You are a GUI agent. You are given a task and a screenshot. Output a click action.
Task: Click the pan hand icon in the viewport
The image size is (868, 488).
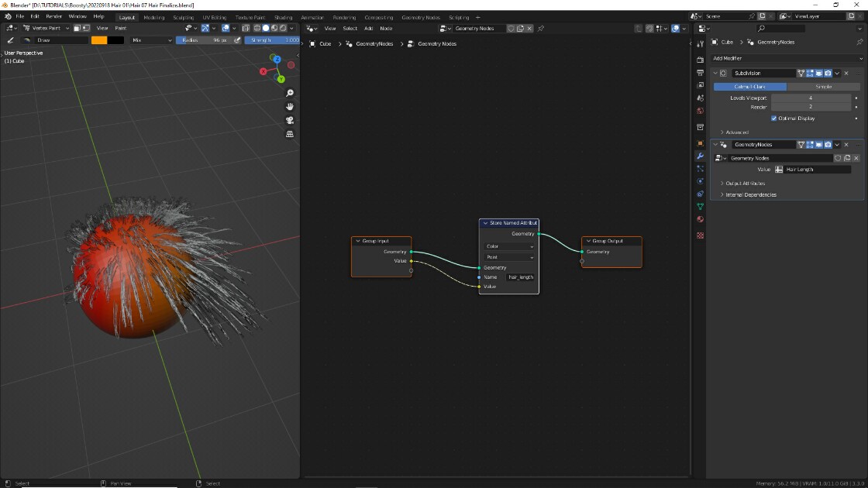(x=290, y=107)
